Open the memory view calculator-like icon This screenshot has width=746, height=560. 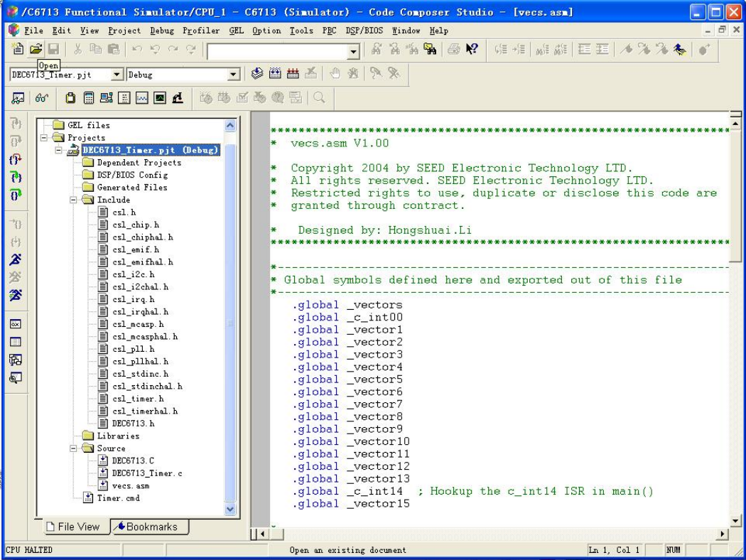(89, 98)
